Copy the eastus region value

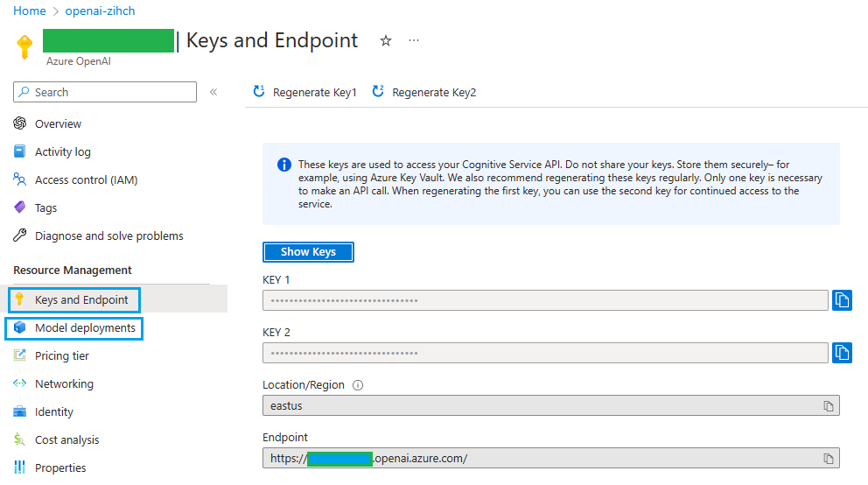[x=828, y=406]
